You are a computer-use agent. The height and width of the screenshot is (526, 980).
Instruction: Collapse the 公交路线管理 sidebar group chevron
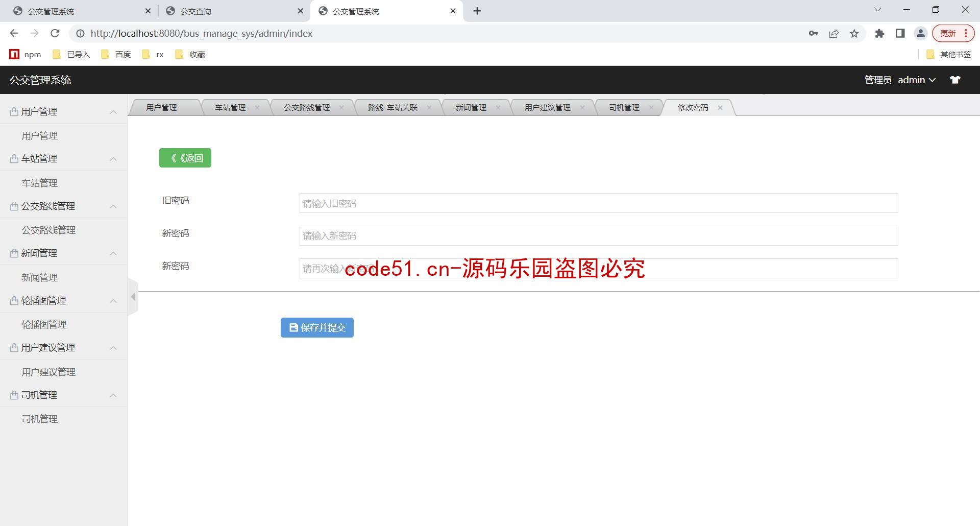point(113,206)
